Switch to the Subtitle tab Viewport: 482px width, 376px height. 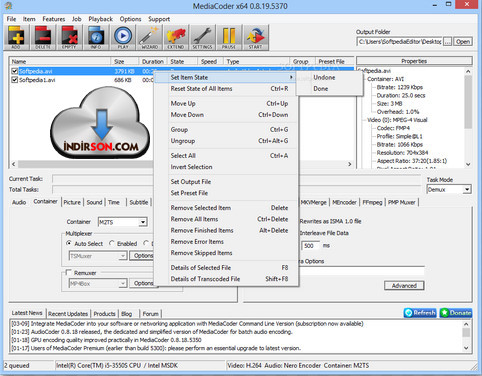[139, 202]
